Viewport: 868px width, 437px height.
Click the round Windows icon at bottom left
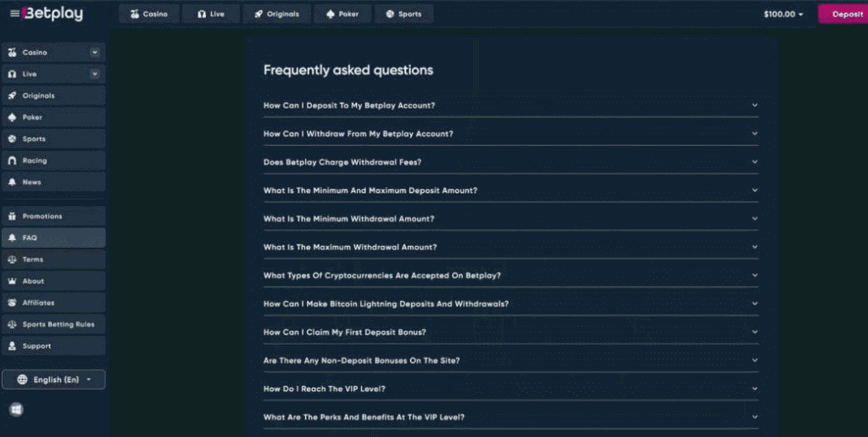click(x=16, y=410)
